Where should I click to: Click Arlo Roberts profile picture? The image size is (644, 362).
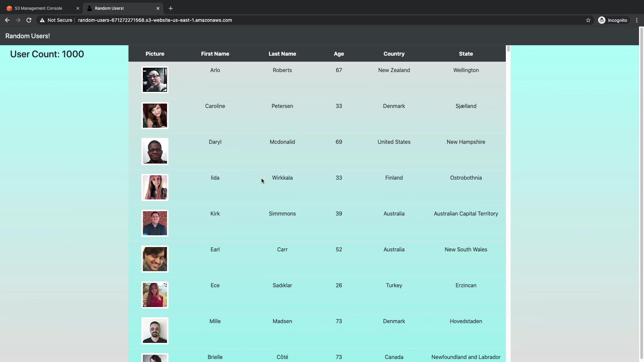point(155,80)
